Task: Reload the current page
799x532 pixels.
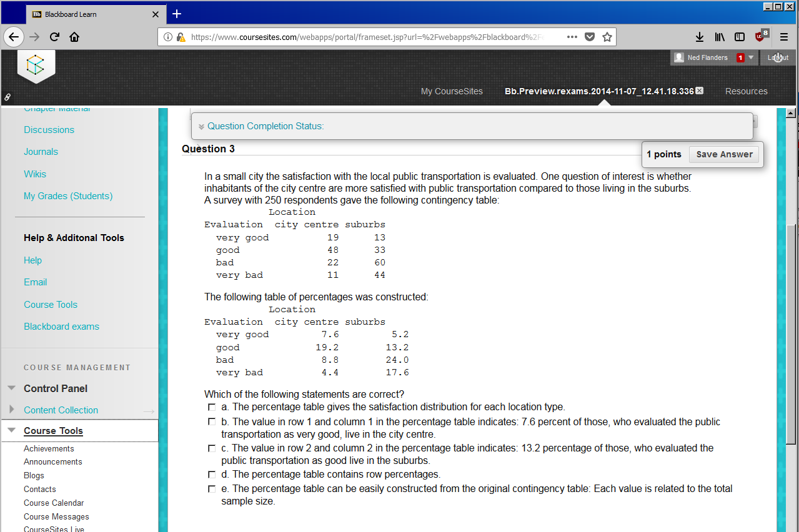Action: pyautogui.click(x=54, y=37)
